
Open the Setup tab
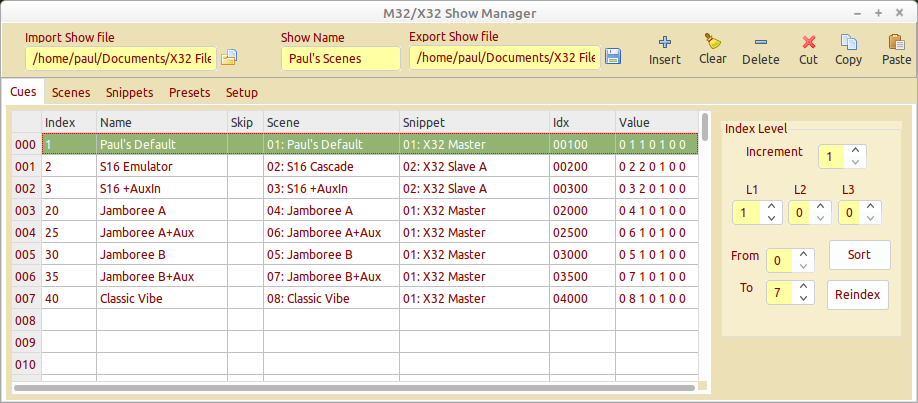242,93
